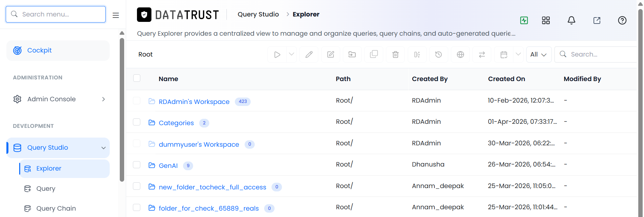This screenshot has height=217, width=644.
Task: Open the Query submenu item
Action: (x=46, y=189)
